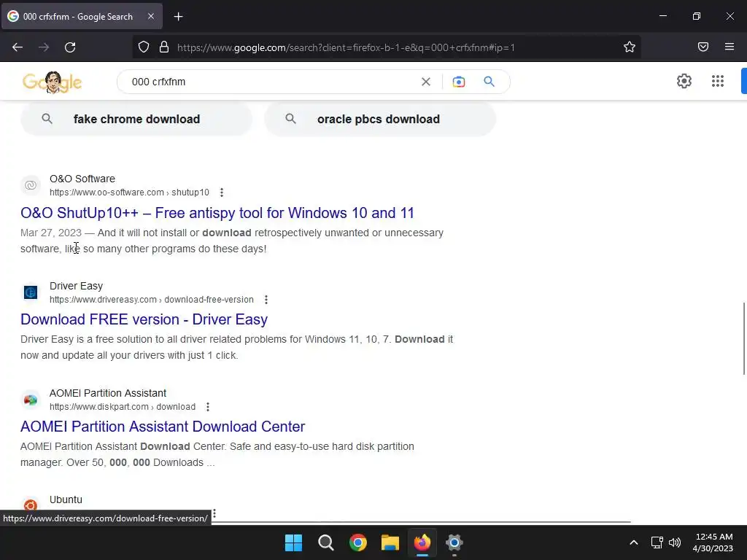Search for 'fake chrome download' suggestion
Image resolution: width=747 pixels, height=560 pixels.
(x=136, y=119)
